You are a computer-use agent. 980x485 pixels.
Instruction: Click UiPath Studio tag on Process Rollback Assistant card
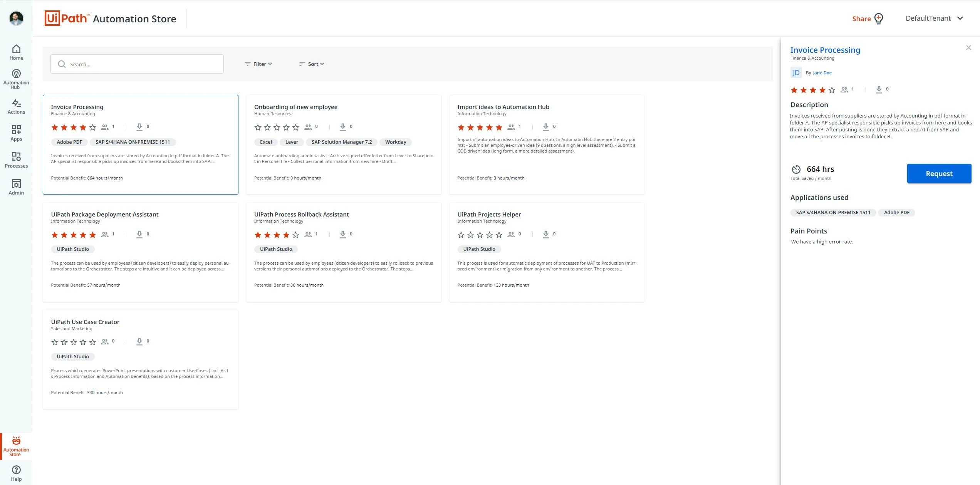pyautogui.click(x=276, y=249)
